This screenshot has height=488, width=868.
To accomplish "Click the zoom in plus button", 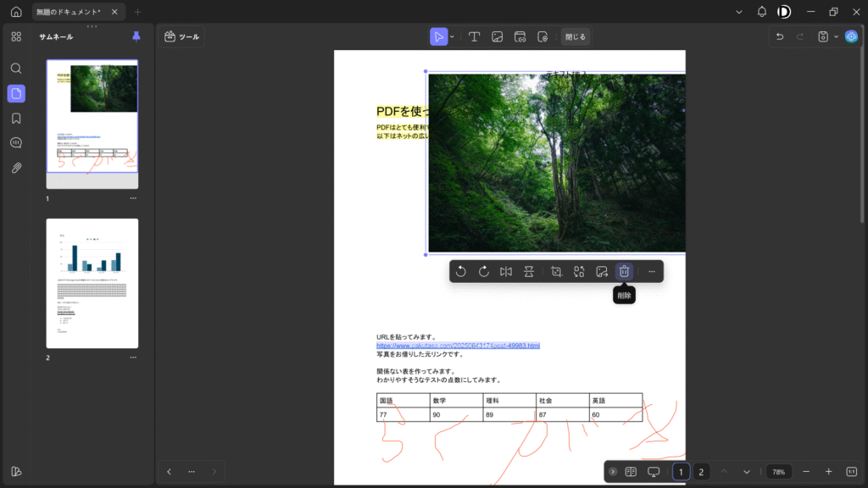I will click(828, 472).
